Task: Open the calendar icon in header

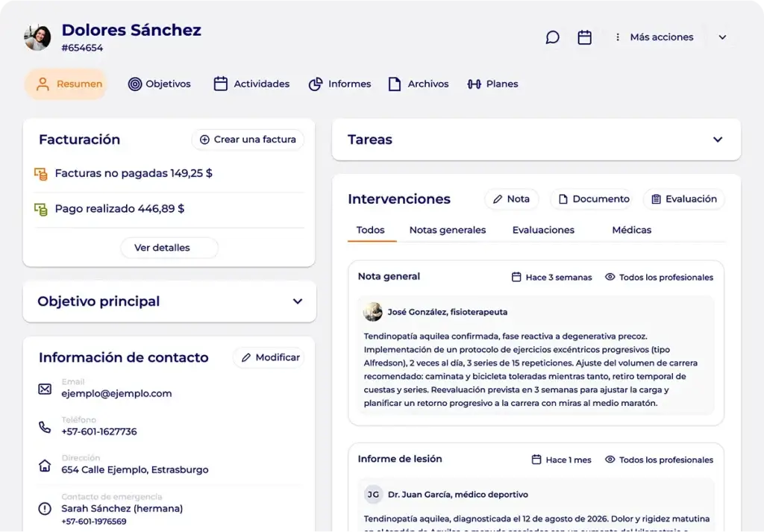Action: click(585, 37)
